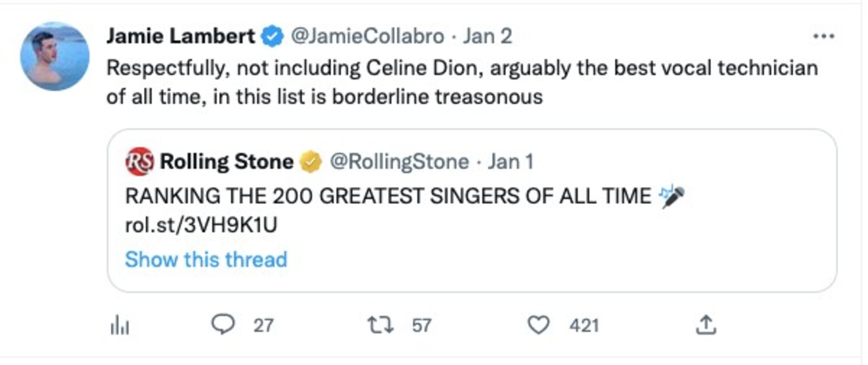Open the rol.st/3VH9K1U link
The height and width of the screenshot is (365, 868).
pos(201,225)
